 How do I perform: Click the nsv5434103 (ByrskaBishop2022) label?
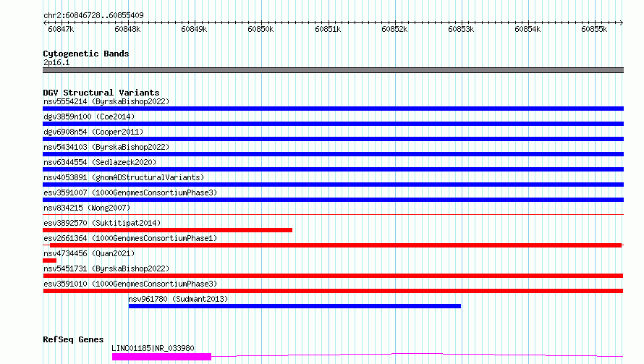(106, 147)
